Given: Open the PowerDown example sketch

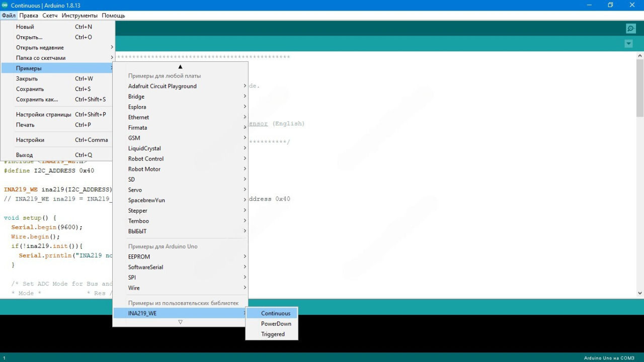Looking at the screenshot, I should click(x=276, y=324).
